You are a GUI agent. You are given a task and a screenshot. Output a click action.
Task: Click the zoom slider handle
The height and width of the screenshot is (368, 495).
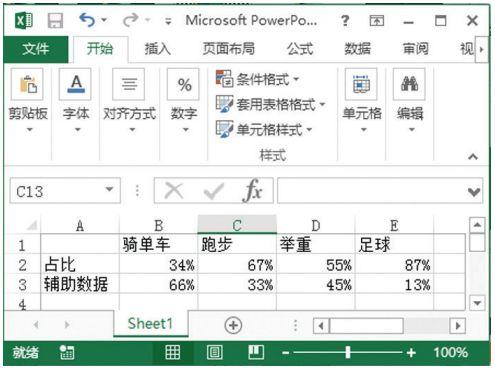pos(347,352)
